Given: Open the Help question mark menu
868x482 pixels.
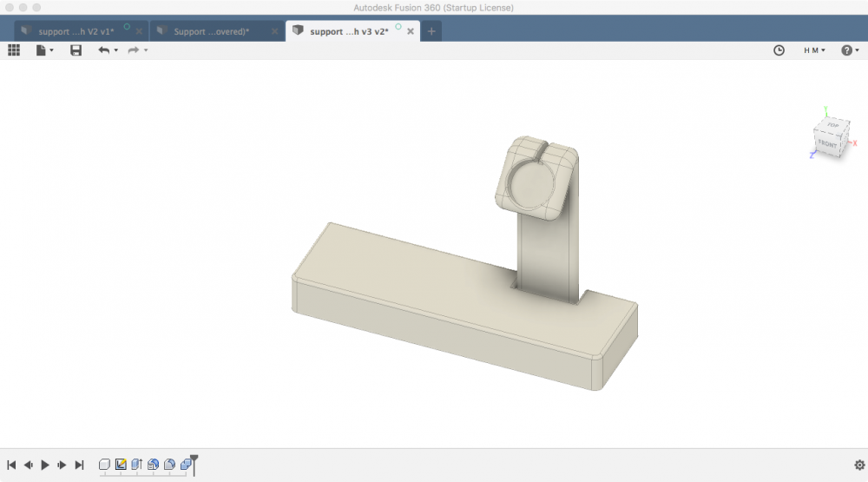Looking at the screenshot, I should pos(850,50).
